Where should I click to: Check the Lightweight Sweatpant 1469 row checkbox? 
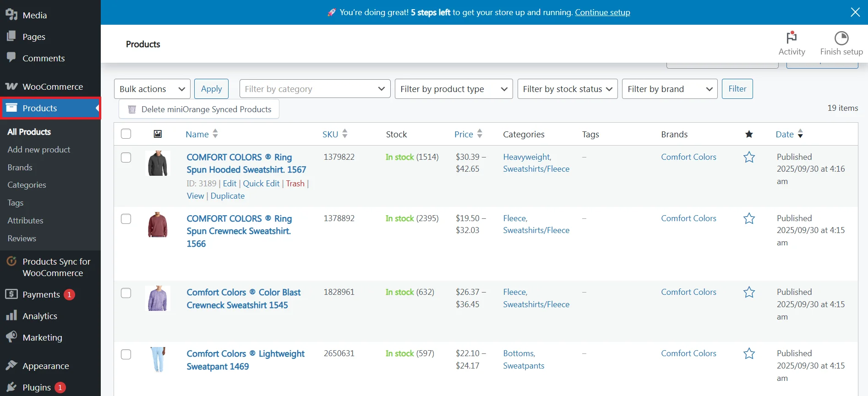pos(126,354)
